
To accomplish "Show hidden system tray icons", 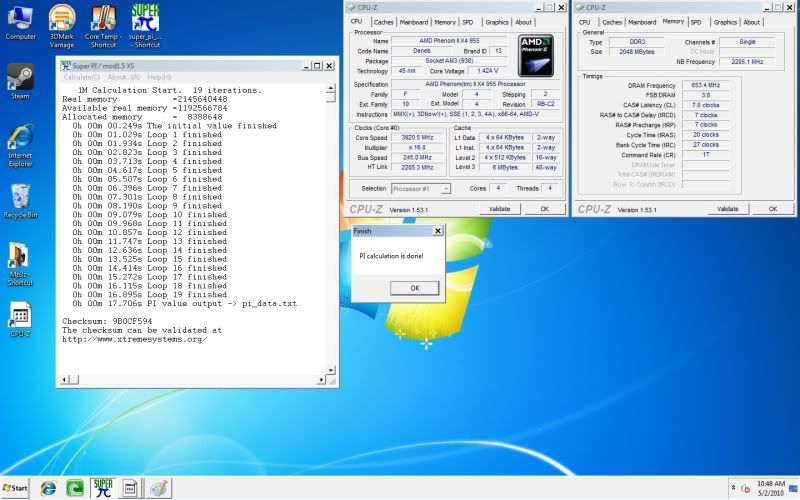I will (x=733, y=488).
